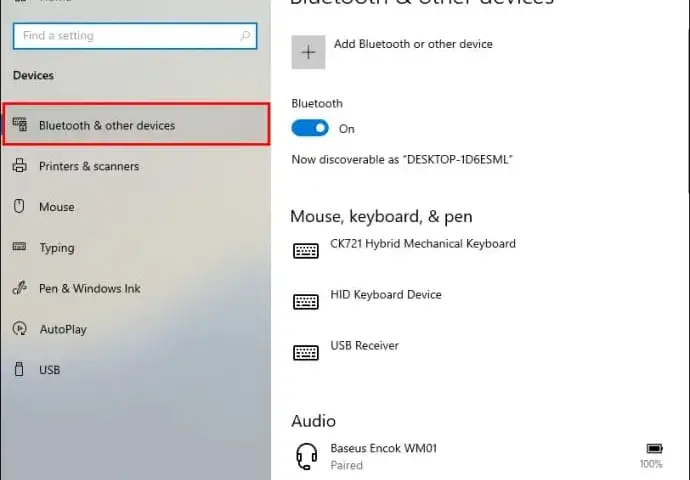Screen dimensions: 690x480
Task: Click the Baseus Encok WM01 headset icon
Action: tap(307, 456)
